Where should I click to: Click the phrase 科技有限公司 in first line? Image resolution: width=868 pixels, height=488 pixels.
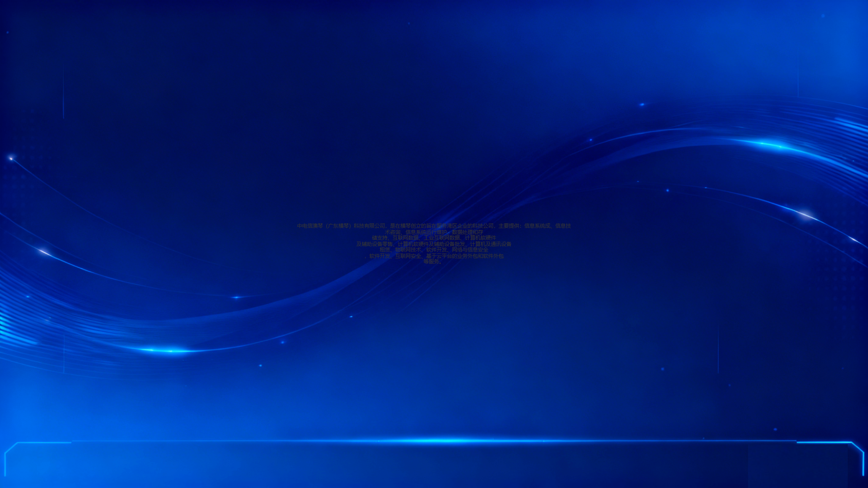(369, 226)
